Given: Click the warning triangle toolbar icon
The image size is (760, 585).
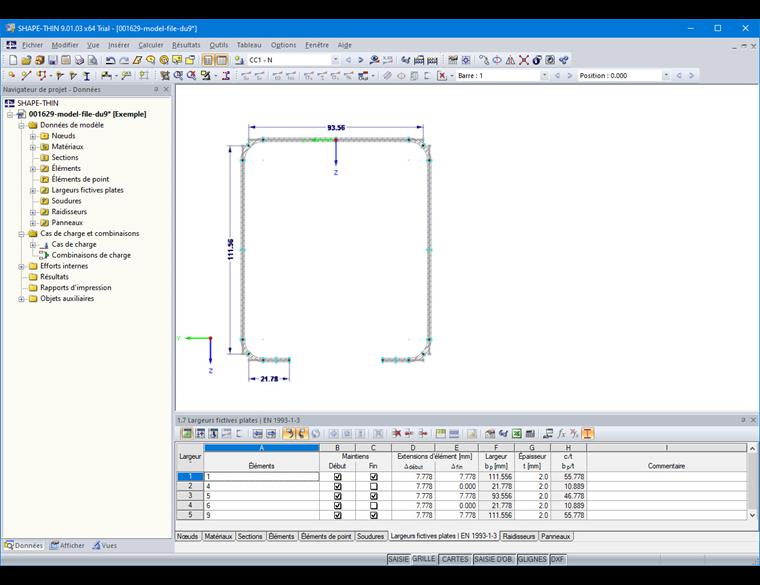Looking at the screenshot, I should click(510, 60).
